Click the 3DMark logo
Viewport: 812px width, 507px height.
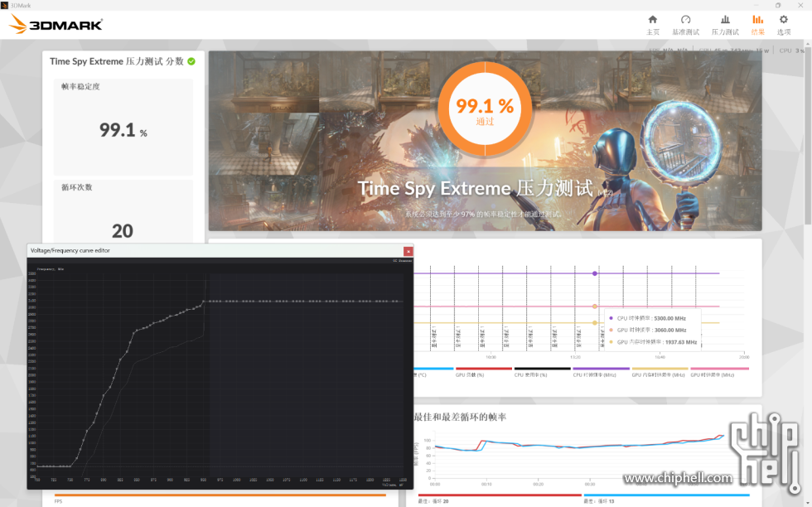(56, 24)
